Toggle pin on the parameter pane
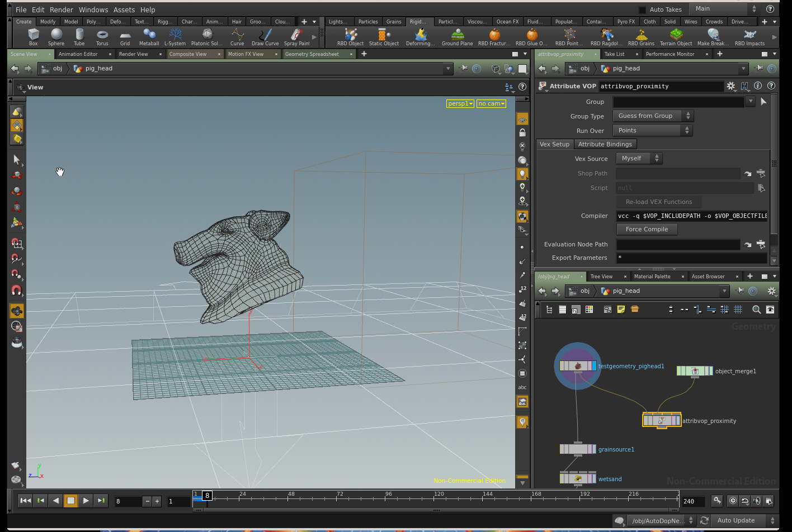Viewport: 792px width, 532px height. click(759, 68)
